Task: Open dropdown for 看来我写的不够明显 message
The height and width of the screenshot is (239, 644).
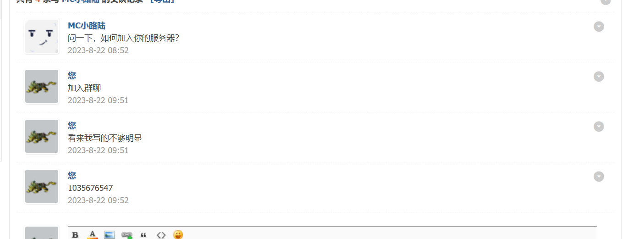Action: (x=599, y=127)
